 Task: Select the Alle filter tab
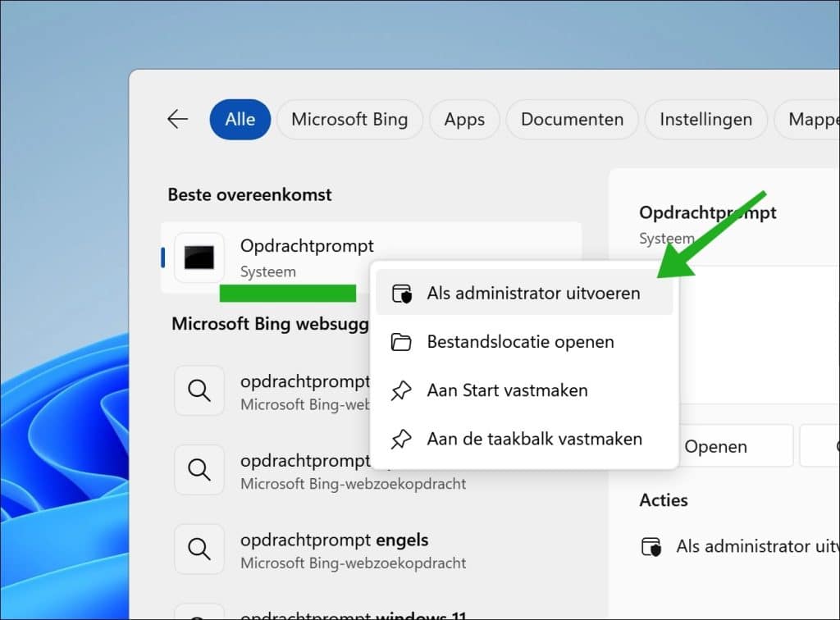pos(240,119)
